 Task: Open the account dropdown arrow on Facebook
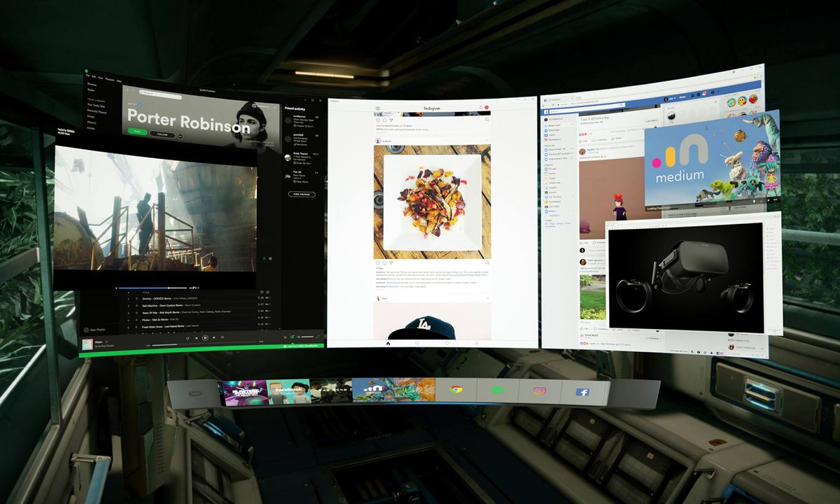coord(718,91)
